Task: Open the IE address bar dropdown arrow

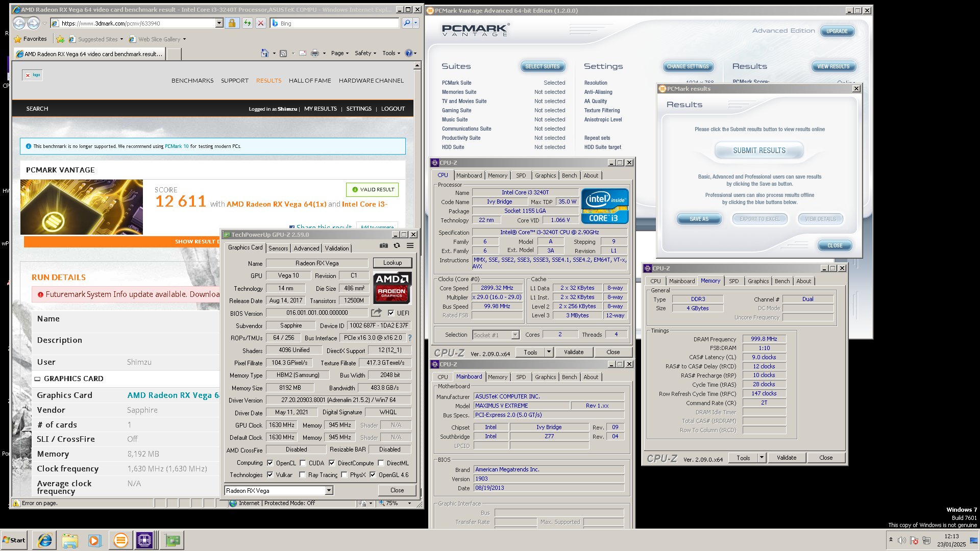Action: (219, 23)
